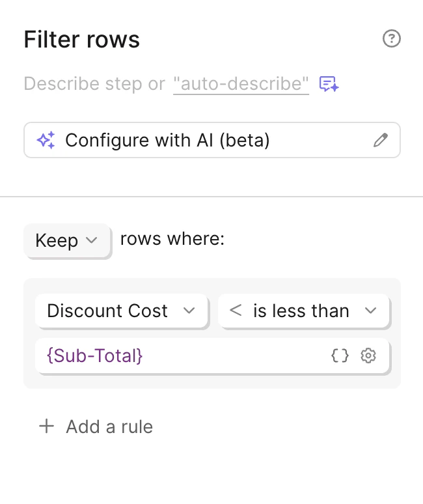Click the sparkle icon in Configure with AI
The height and width of the screenshot is (504, 423).
tap(46, 140)
